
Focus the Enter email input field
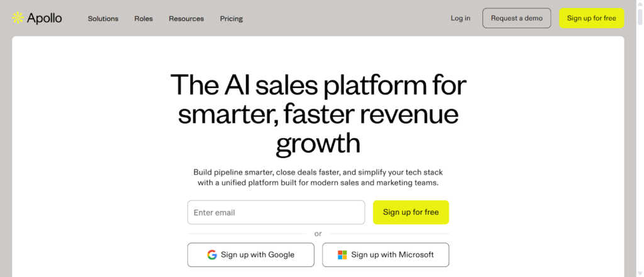tap(276, 212)
